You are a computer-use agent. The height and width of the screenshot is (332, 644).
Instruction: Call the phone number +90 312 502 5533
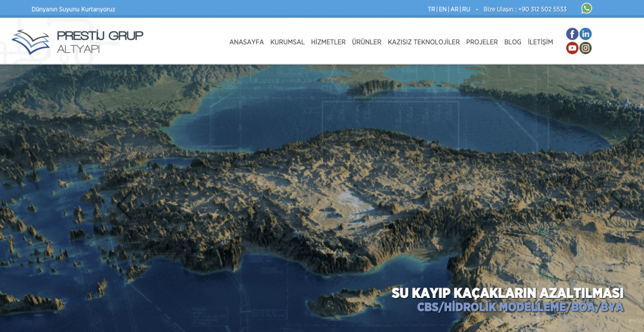pyautogui.click(x=542, y=9)
